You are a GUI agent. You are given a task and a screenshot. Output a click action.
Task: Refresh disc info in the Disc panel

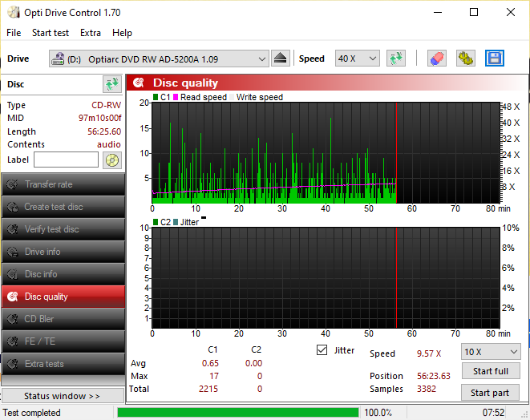click(x=112, y=84)
